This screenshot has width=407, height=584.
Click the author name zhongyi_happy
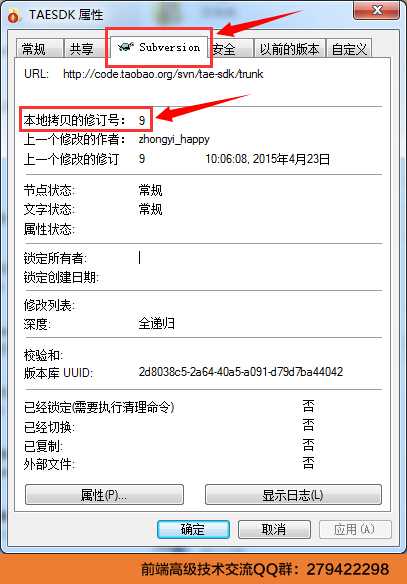(x=174, y=140)
